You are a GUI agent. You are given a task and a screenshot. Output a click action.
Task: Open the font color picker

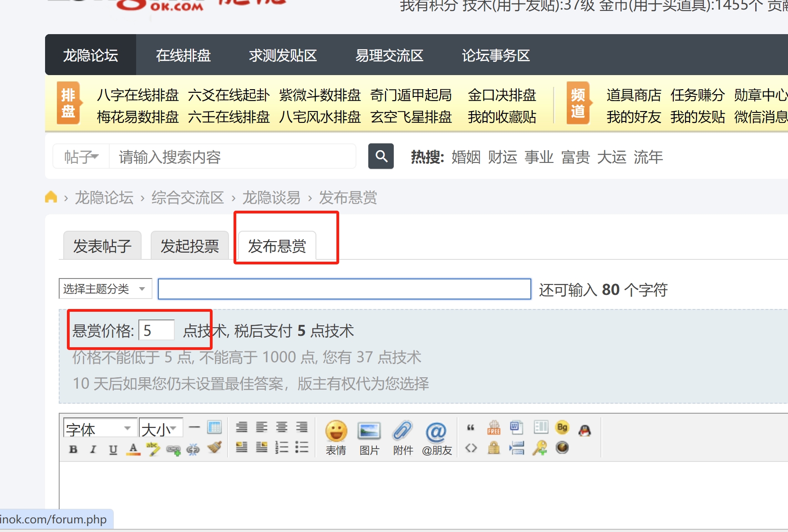coord(133,449)
